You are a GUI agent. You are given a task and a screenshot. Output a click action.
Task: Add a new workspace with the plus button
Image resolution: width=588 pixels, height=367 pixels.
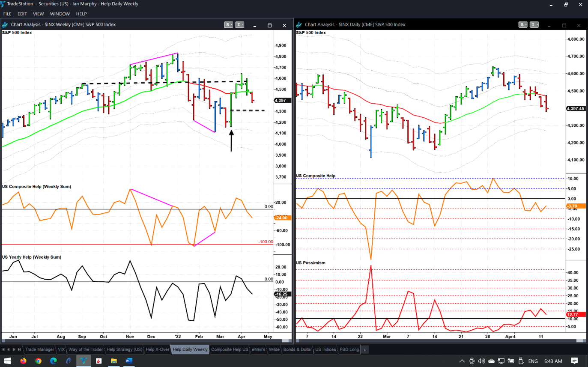click(365, 349)
